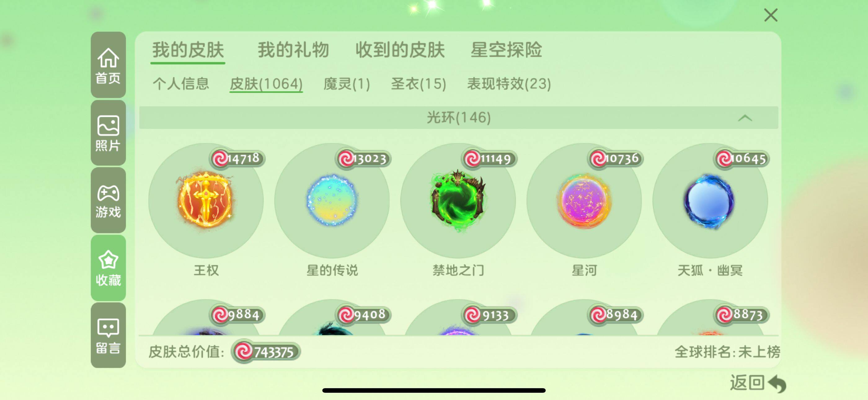Collapse the 光环(146) section chevron
The width and height of the screenshot is (868, 400).
click(745, 118)
